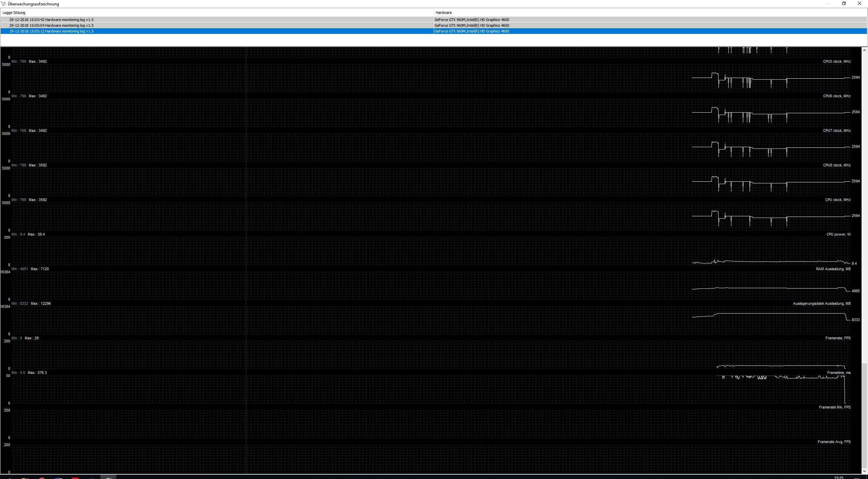Close the Überwachungsaufzeichnung window

point(859,4)
